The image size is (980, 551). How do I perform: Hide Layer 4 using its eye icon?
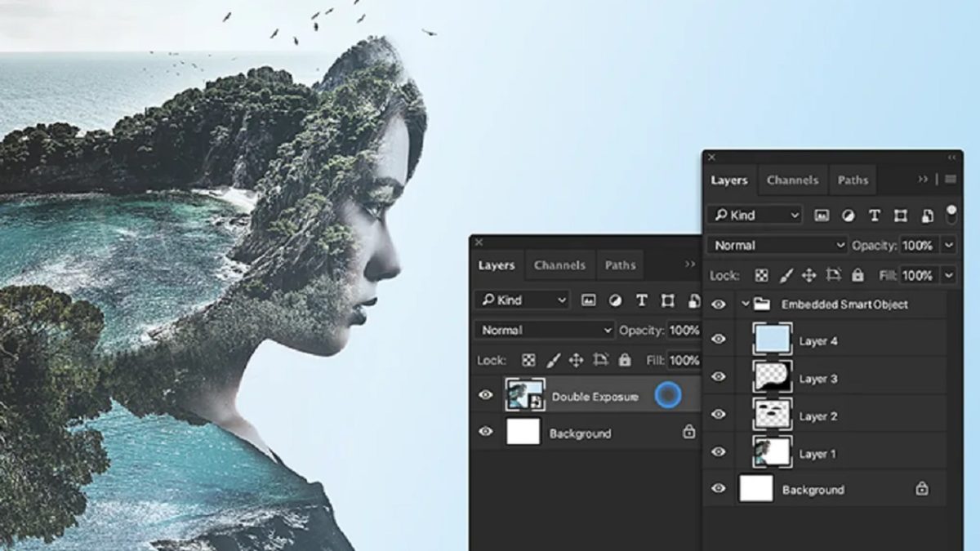(x=719, y=340)
